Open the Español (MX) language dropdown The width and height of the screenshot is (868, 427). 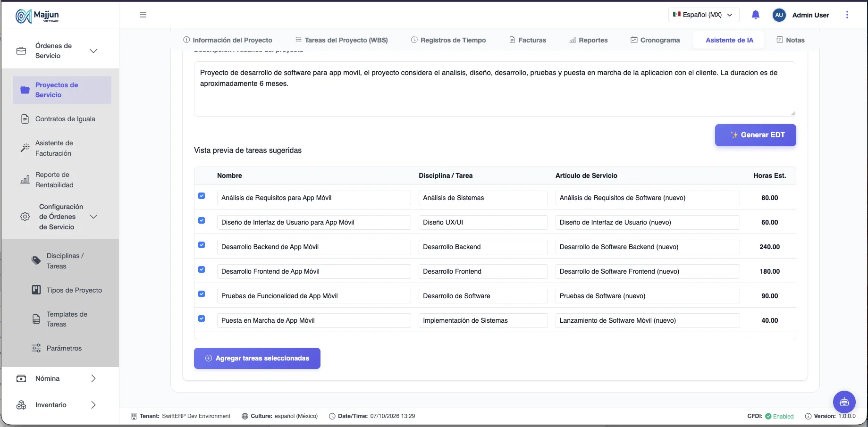703,15
